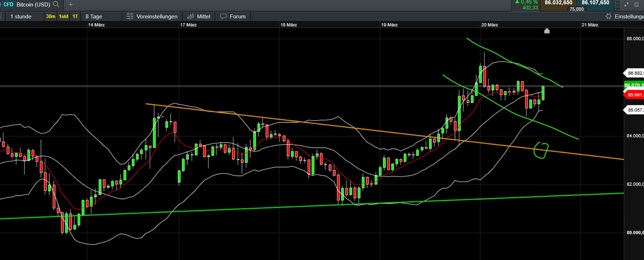This screenshot has height=260, width=644.
Task: Click the red 85.691 price tag
Action: [634, 95]
